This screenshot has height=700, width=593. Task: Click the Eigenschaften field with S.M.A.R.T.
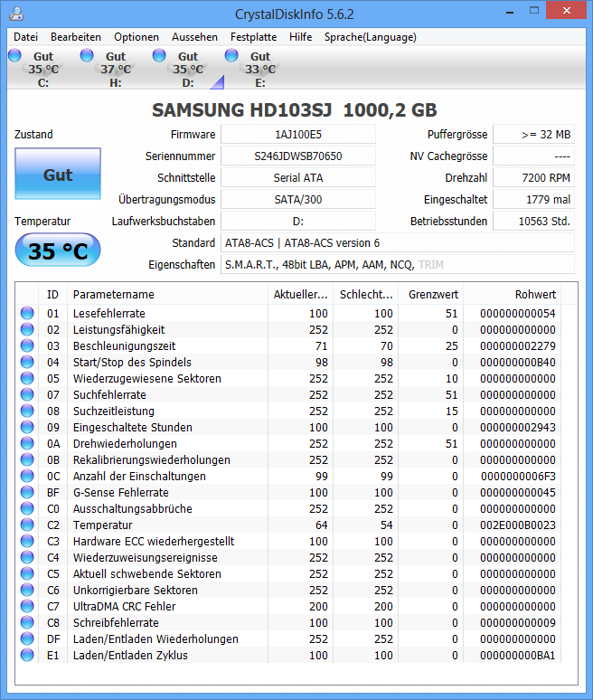point(398,265)
